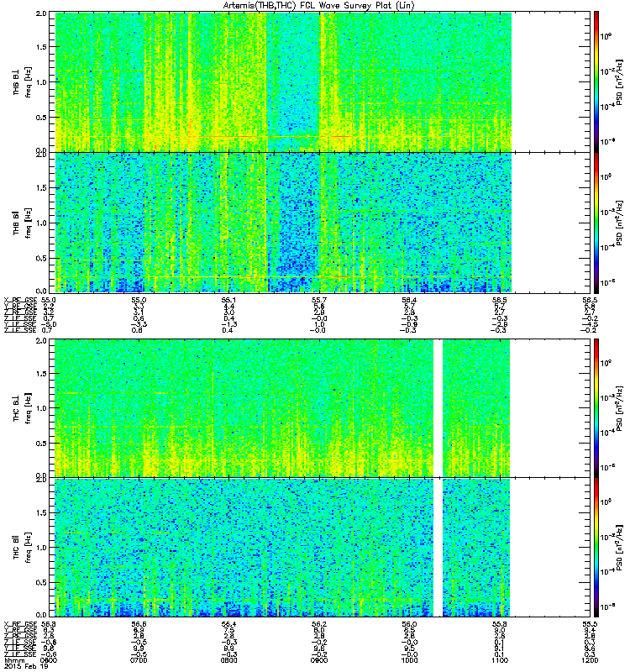
Task: Click the X_RE_GSE label under THB panels
Action: 20,300
